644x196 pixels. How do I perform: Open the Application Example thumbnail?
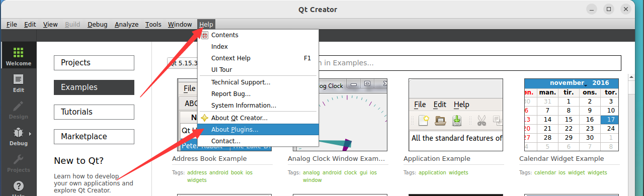click(456, 115)
